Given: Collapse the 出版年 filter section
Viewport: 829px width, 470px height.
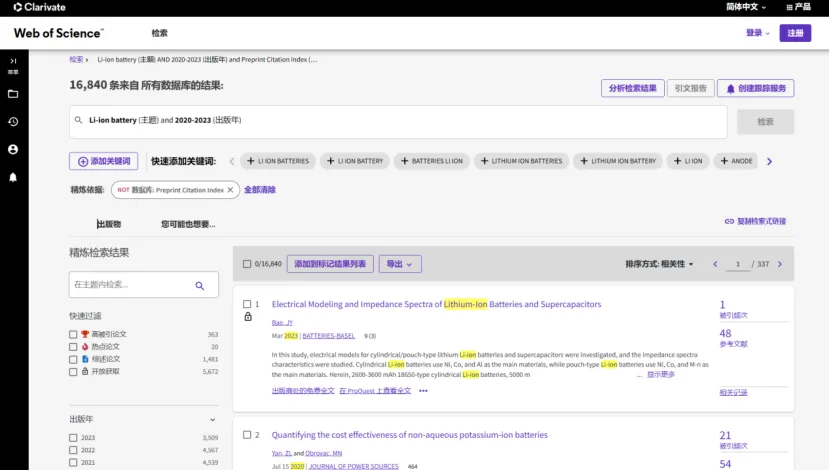Looking at the screenshot, I should pos(213,419).
